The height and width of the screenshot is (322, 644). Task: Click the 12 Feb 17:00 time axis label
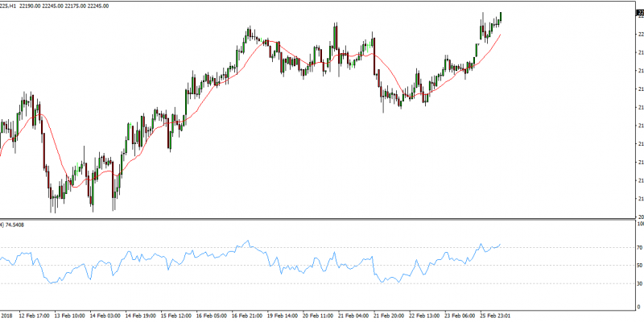34,316
